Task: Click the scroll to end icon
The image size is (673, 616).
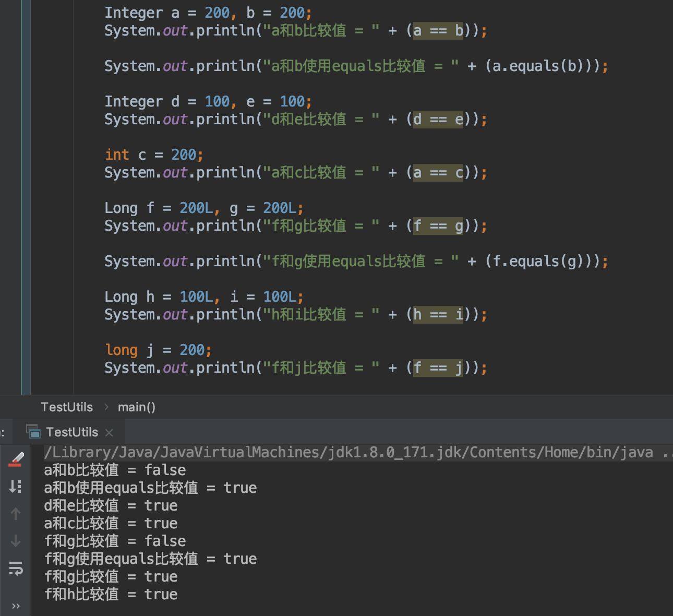Action: tap(16, 487)
